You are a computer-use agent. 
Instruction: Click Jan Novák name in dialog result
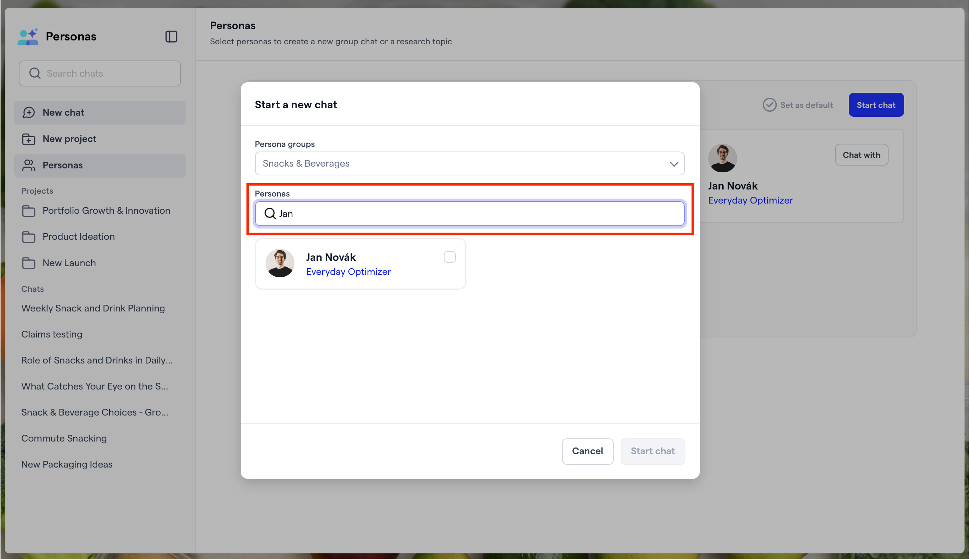click(331, 257)
